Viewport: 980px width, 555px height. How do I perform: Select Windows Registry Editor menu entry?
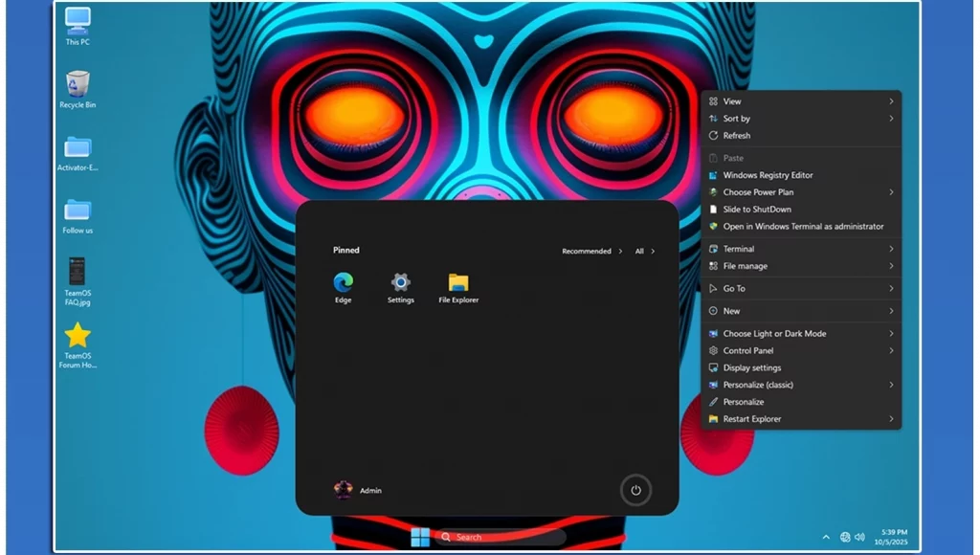[x=768, y=175]
